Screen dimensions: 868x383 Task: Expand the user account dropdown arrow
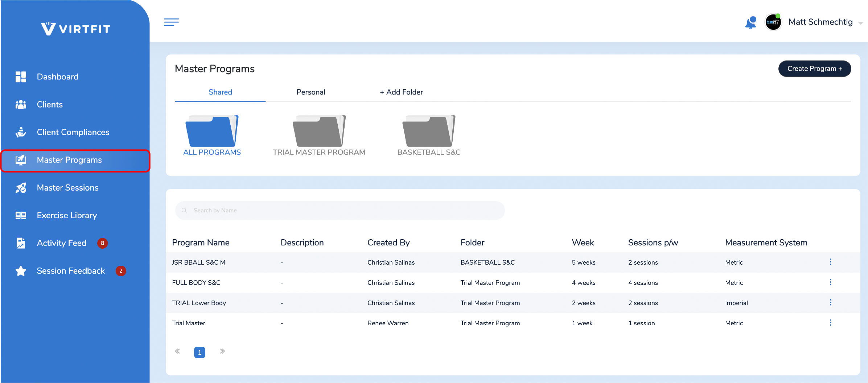point(860,23)
